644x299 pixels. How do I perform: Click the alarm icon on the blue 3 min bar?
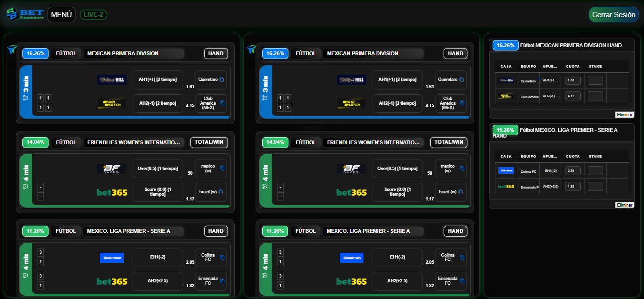click(x=25, y=97)
